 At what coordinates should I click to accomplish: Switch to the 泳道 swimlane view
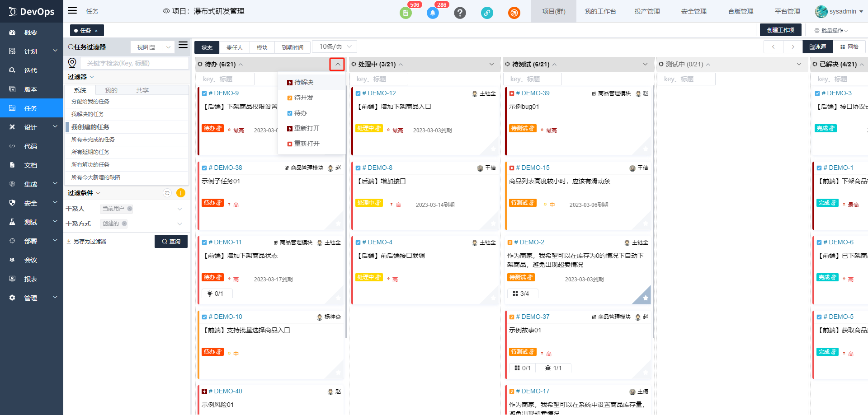818,47
